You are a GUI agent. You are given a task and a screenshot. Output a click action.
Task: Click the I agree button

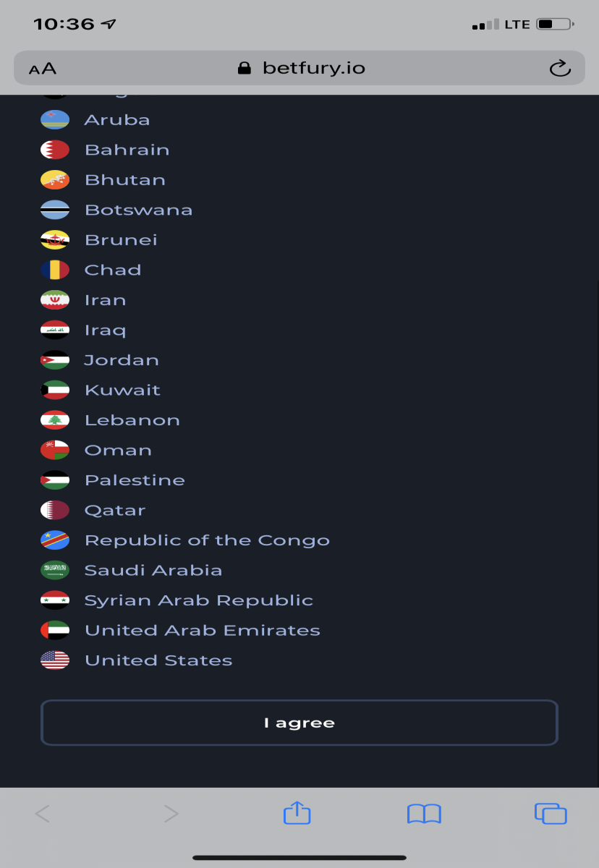click(x=299, y=723)
